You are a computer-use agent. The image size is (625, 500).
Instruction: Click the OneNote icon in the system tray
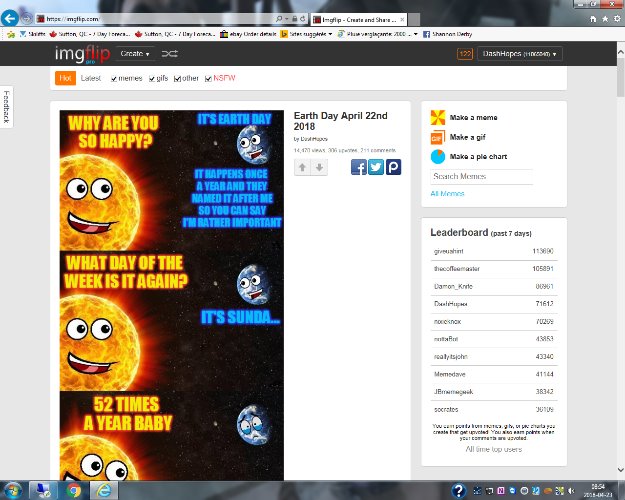(501, 491)
